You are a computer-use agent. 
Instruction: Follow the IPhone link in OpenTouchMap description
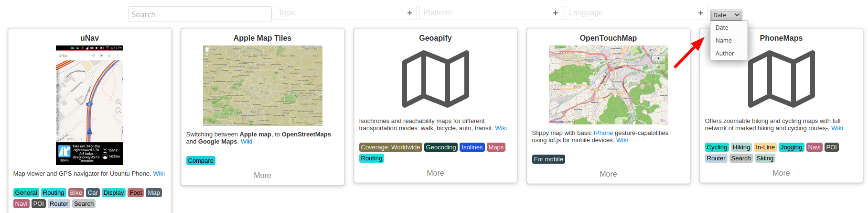click(x=603, y=133)
